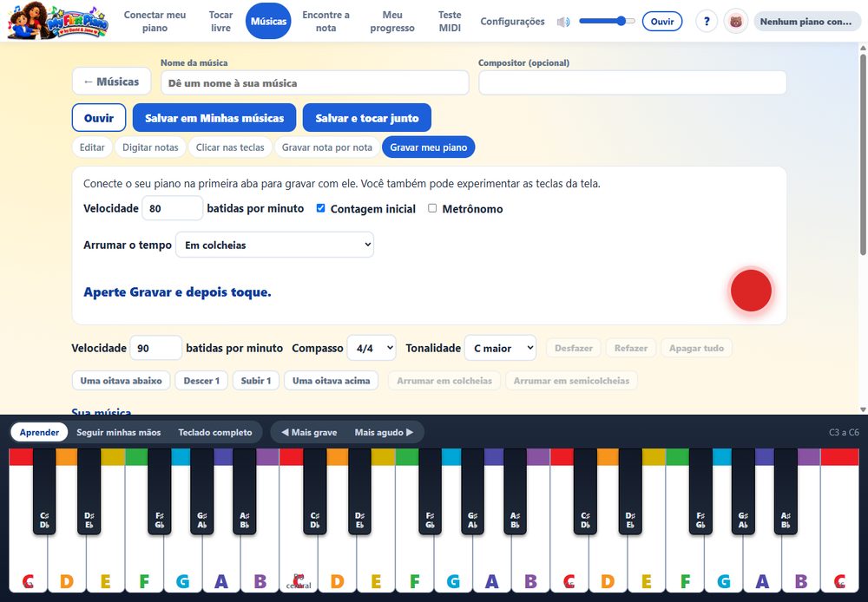The image size is (868, 602).
Task: Play the first C♯/D♭ black key
Action: point(44,490)
